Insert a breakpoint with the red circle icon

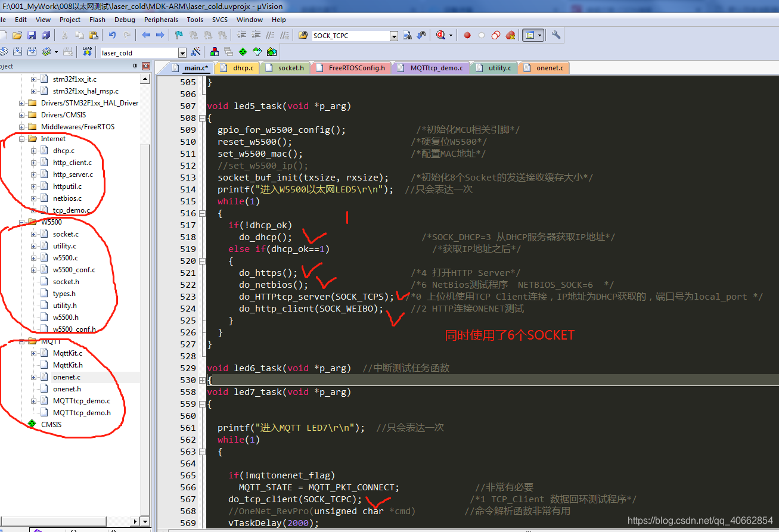467,35
